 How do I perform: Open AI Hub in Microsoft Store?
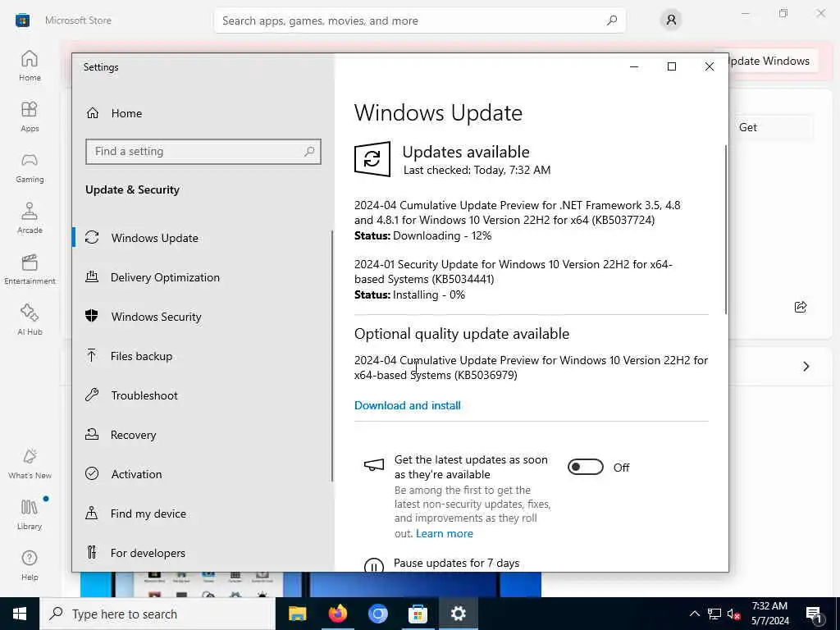(x=30, y=320)
